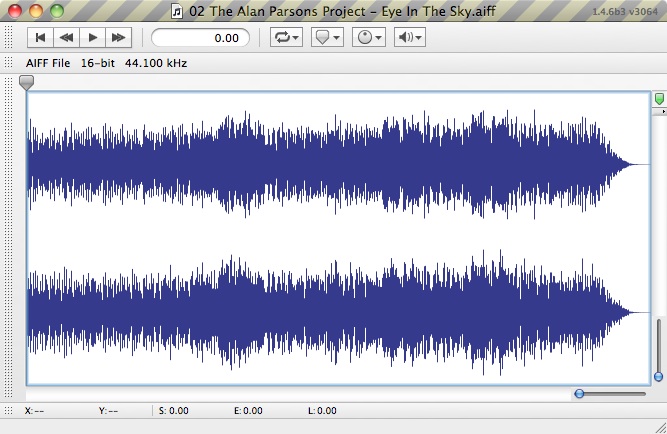Image resolution: width=667 pixels, height=434 pixels.
Task: Click the dotted grip handle beside the transport toolbar
Action: (8, 37)
